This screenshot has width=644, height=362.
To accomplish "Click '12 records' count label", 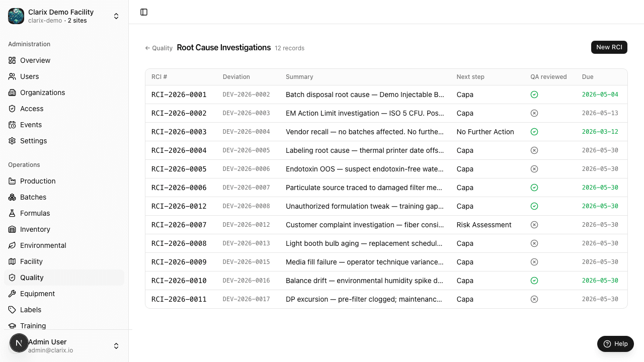I will (x=289, y=48).
